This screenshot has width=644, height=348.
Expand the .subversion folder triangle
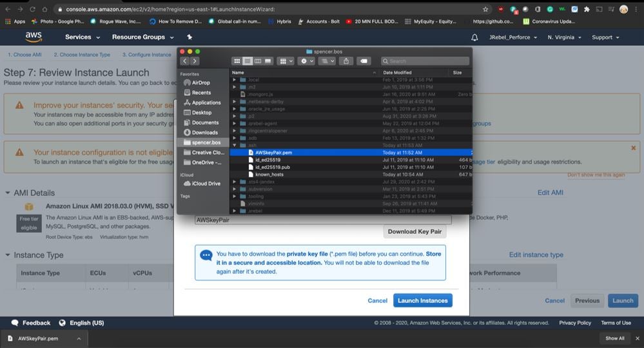(x=235, y=189)
